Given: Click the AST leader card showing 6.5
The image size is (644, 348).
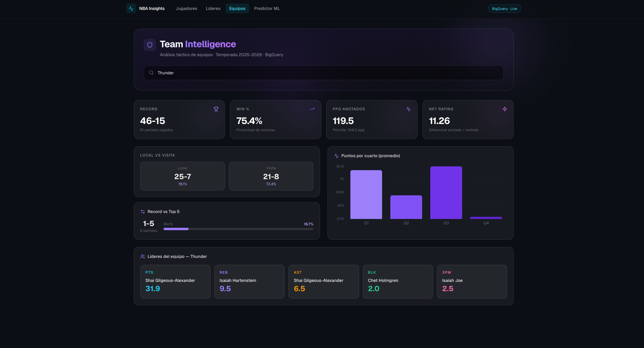Looking at the screenshot, I should [x=324, y=282].
